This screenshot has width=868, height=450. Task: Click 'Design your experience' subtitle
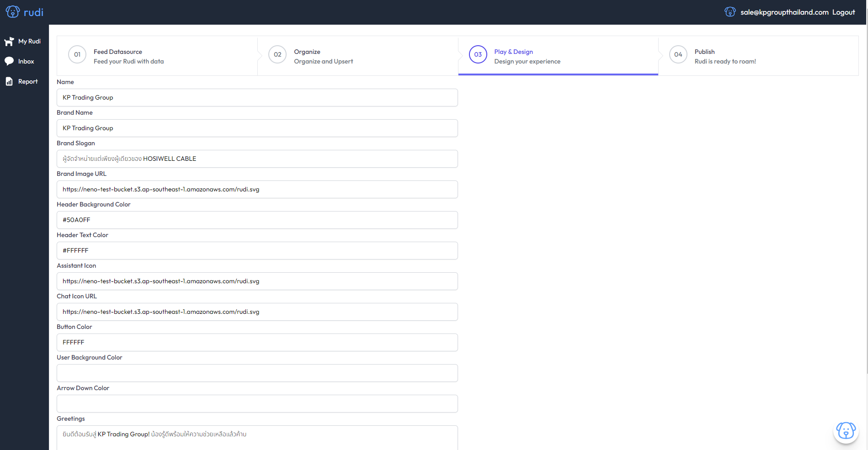[527, 62]
